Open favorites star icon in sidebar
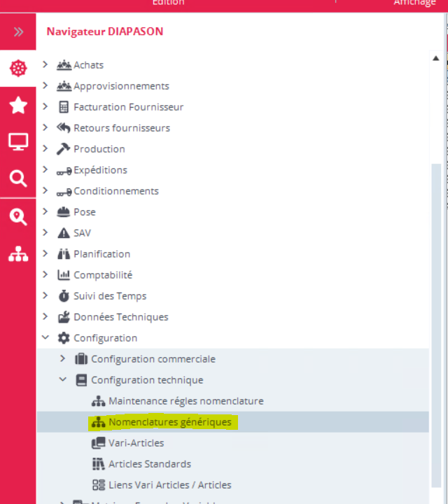448x504 pixels. pos(18,105)
